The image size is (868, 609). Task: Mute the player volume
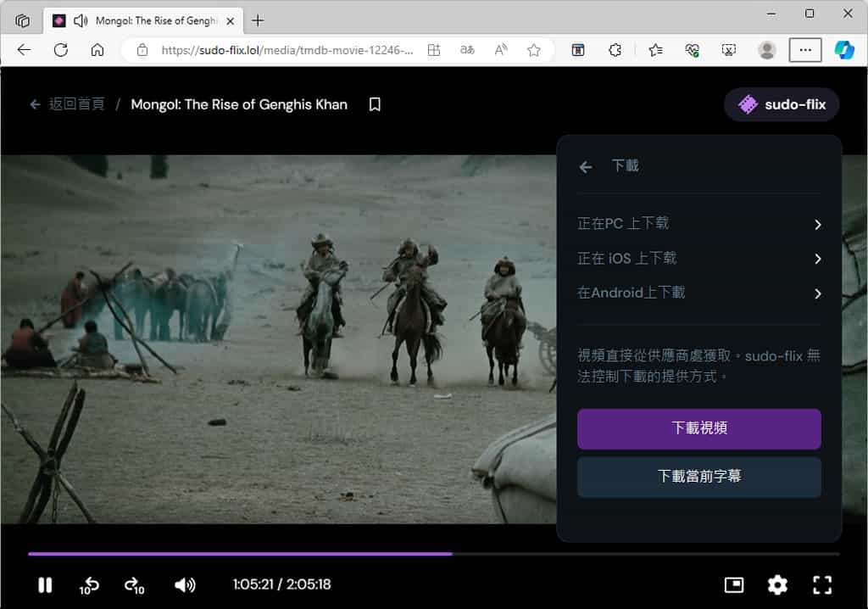click(185, 584)
